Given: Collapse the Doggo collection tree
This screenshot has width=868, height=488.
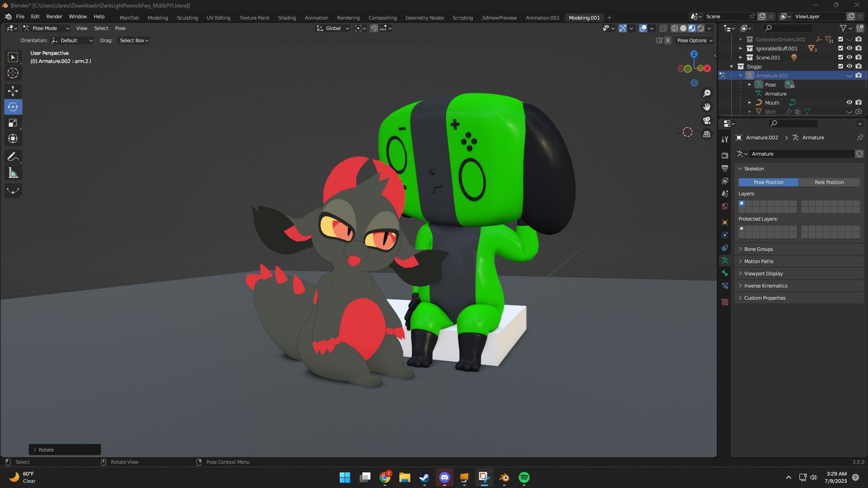Looking at the screenshot, I should coord(732,66).
